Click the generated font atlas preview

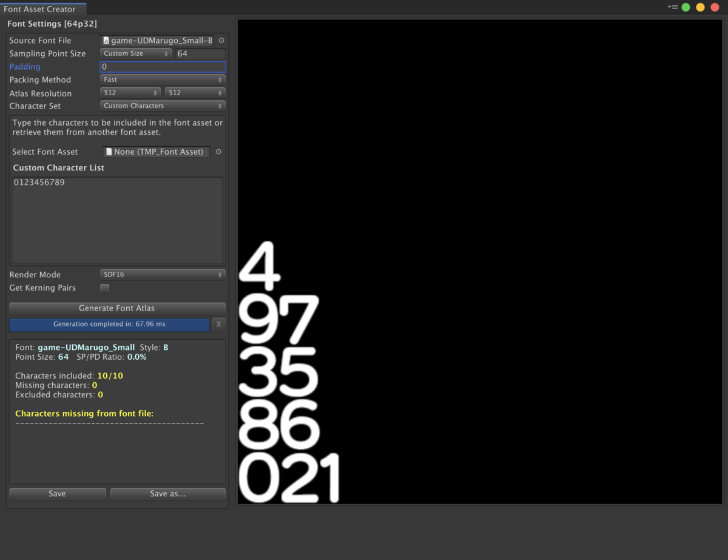(480, 261)
